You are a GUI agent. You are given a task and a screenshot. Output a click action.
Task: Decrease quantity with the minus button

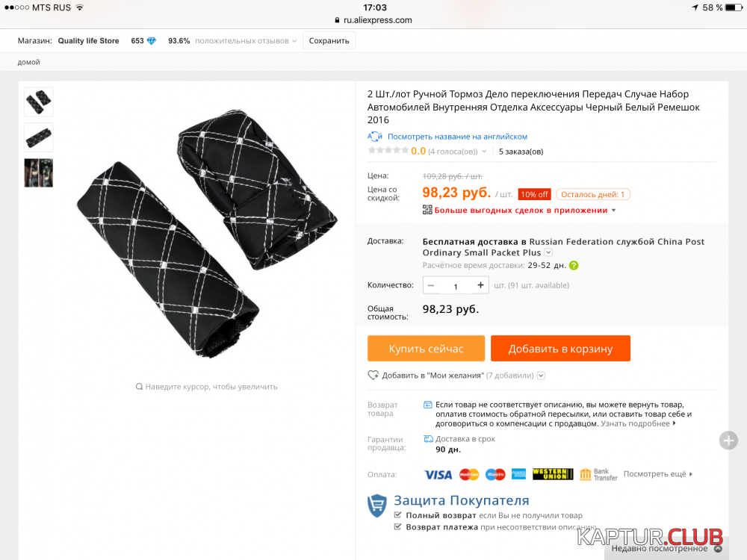431,285
